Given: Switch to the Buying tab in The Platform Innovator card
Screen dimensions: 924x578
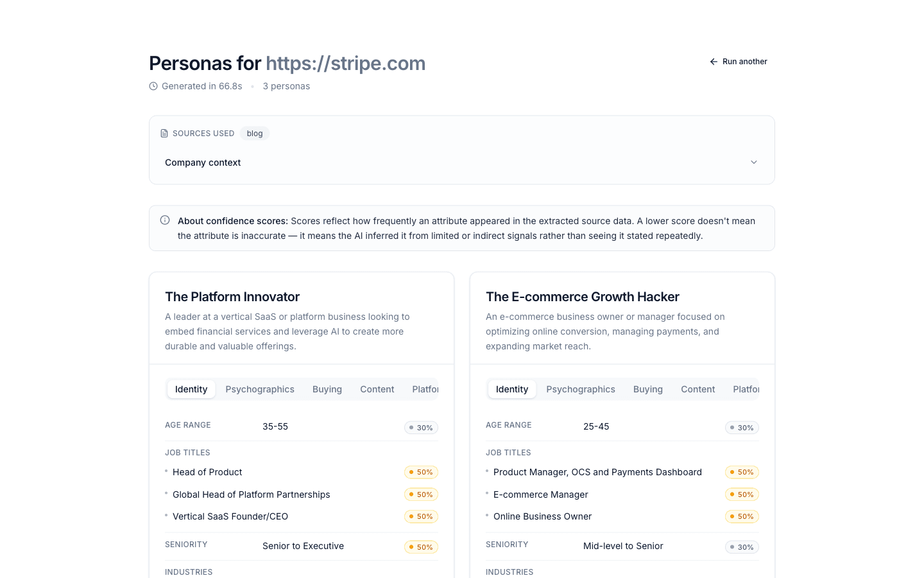Looking at the screenshot, I should (x=327, y=389).
